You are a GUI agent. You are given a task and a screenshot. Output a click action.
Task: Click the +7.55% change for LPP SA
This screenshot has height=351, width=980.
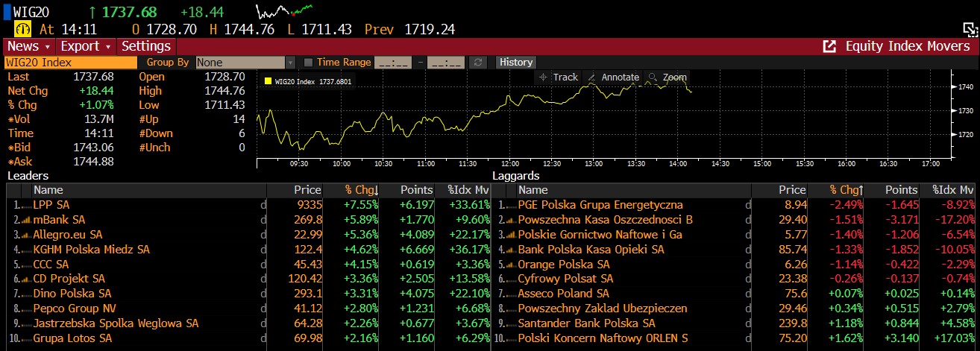[360, 204]
